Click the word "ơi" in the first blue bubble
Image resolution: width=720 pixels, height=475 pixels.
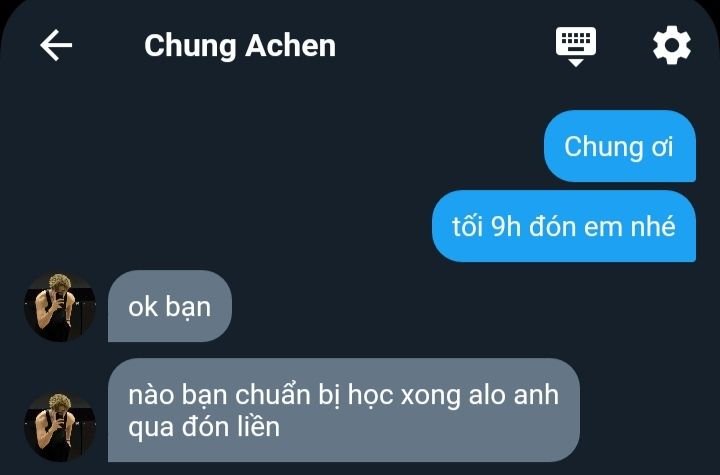click(x=662, y=148)
